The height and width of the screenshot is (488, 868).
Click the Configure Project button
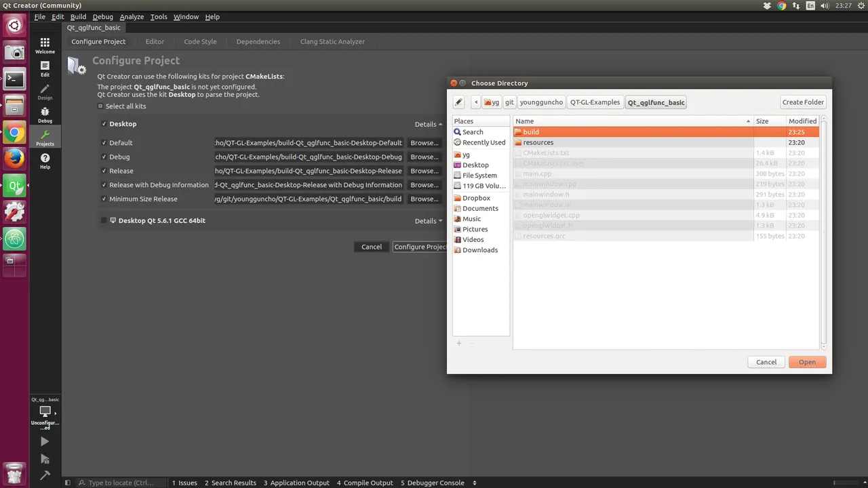pyautogui.click(x=419, y=247)
